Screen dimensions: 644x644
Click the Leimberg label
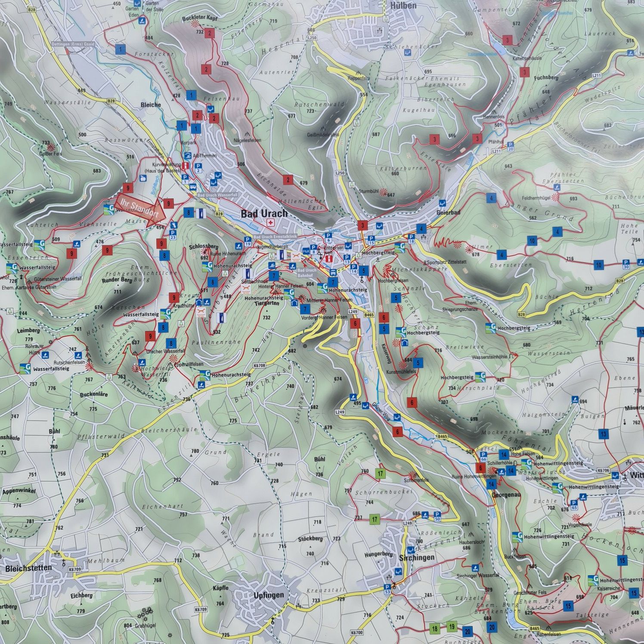28,331
